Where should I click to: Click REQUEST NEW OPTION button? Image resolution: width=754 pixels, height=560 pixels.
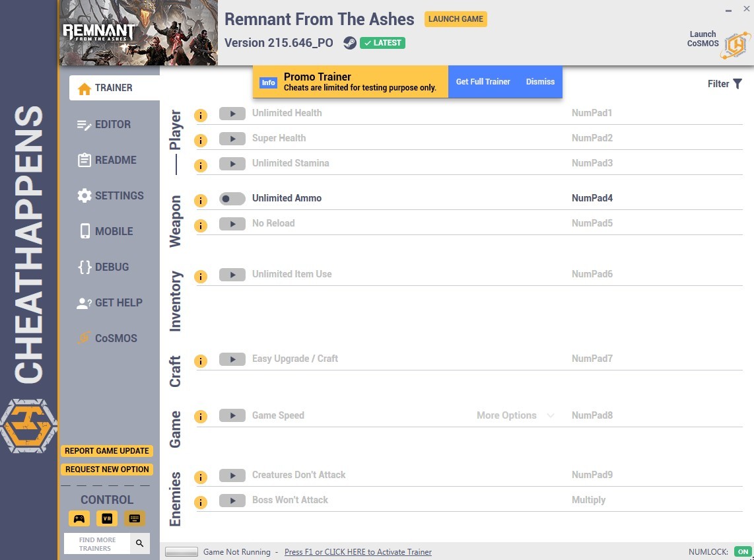point(107,470)
